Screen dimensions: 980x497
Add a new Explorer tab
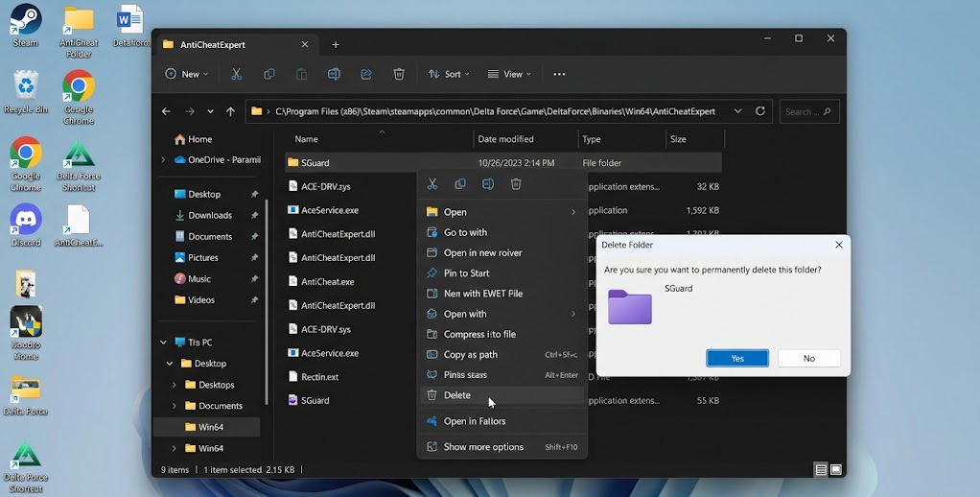(x=336, y=44)
